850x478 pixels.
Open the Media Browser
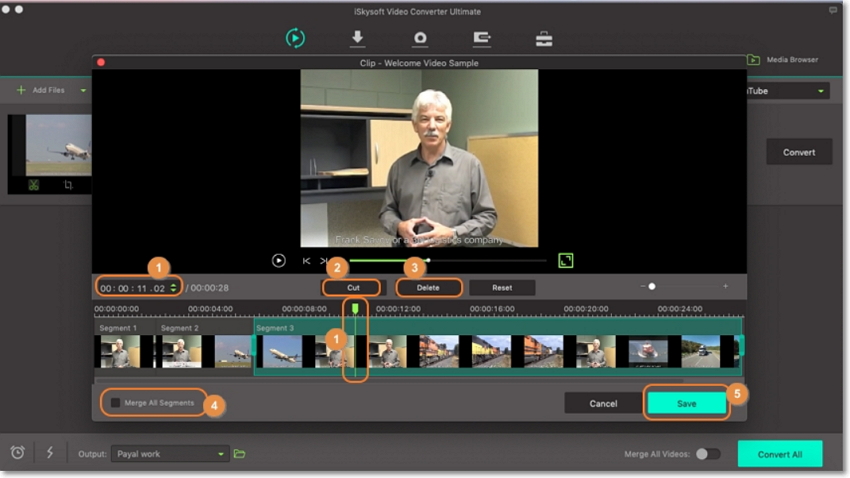[x=783, y=60]
